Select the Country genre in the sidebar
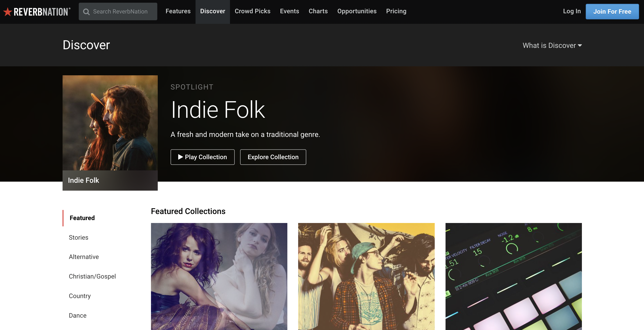Image resolution: width=644 pixels, height=330 pixels. [x=79, y=296]
